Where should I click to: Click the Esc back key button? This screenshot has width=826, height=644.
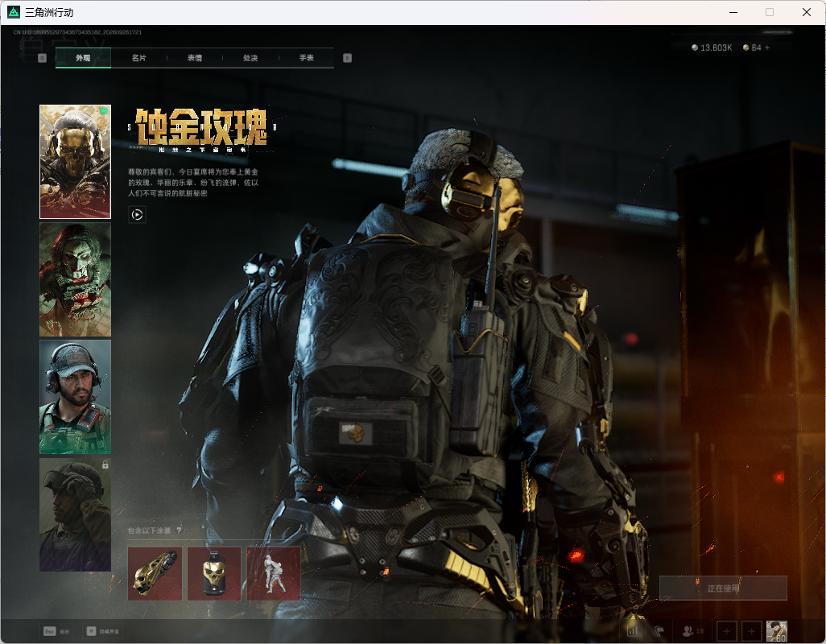click(56, 631)
